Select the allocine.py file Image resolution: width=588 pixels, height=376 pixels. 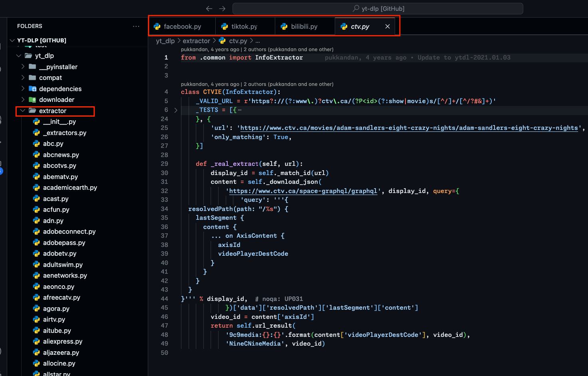coord(59,363)
